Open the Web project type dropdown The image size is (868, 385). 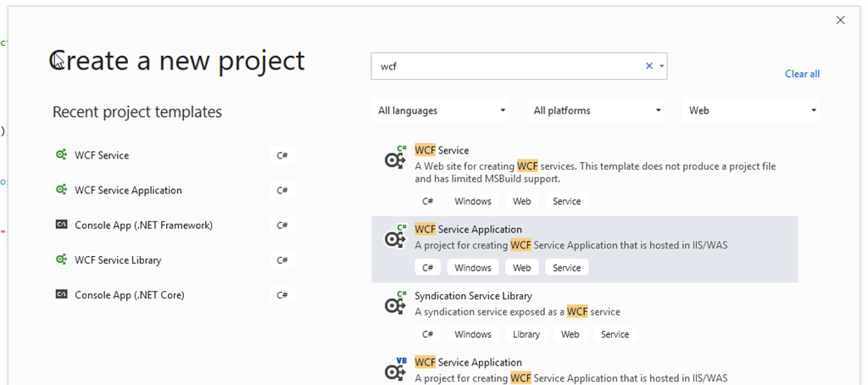pos(752,110)
